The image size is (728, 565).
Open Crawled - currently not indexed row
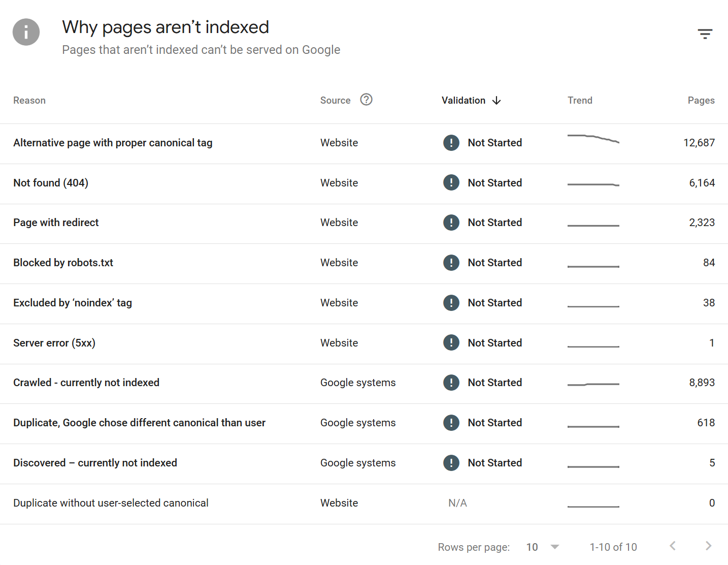86,383
